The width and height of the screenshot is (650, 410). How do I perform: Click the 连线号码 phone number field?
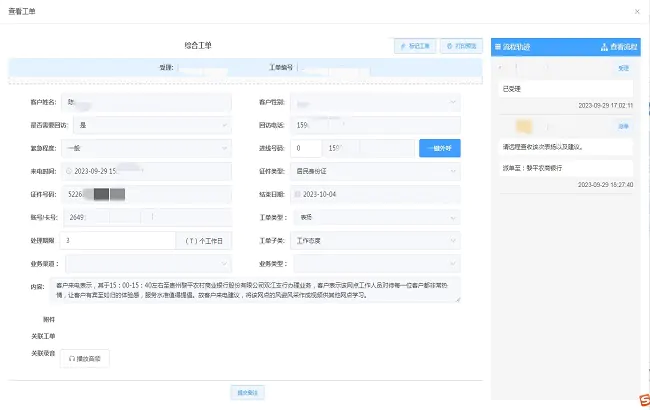point(369,148)
